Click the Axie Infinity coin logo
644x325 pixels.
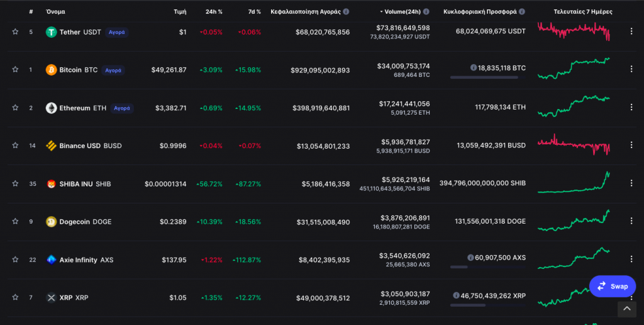click(x=51, y=259)
